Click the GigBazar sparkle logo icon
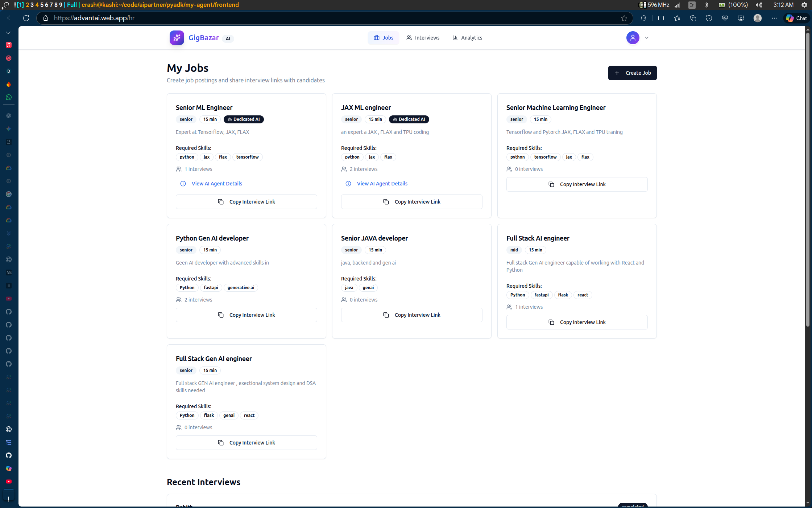 click(177, 38)
